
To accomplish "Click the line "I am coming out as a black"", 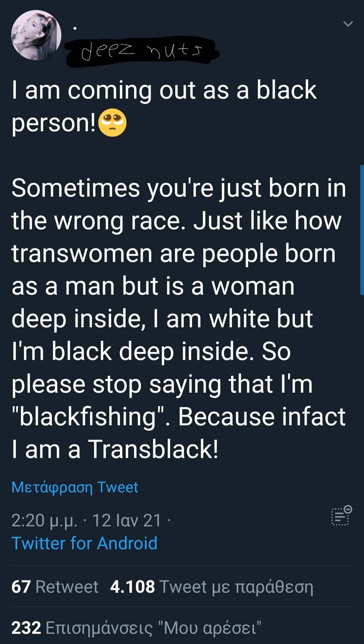I will click(164, 90).
